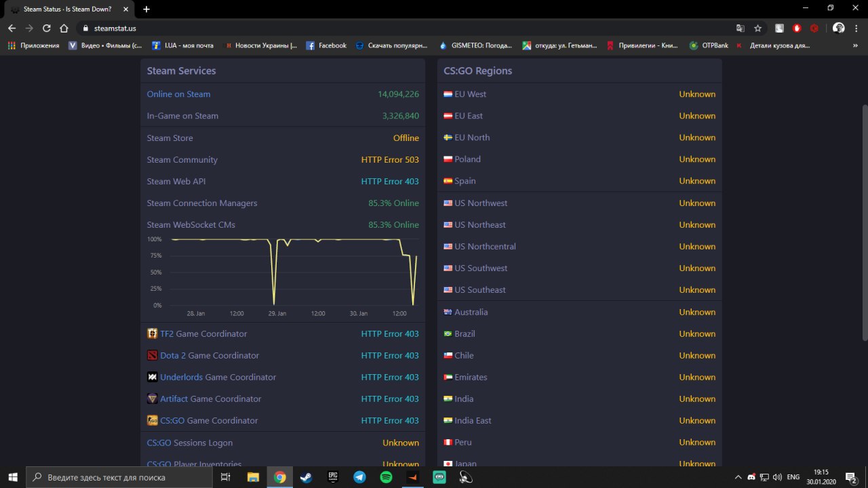868x488 pixels.
Task: Open the OTPBank bookmark
Action: pos(709,45)
